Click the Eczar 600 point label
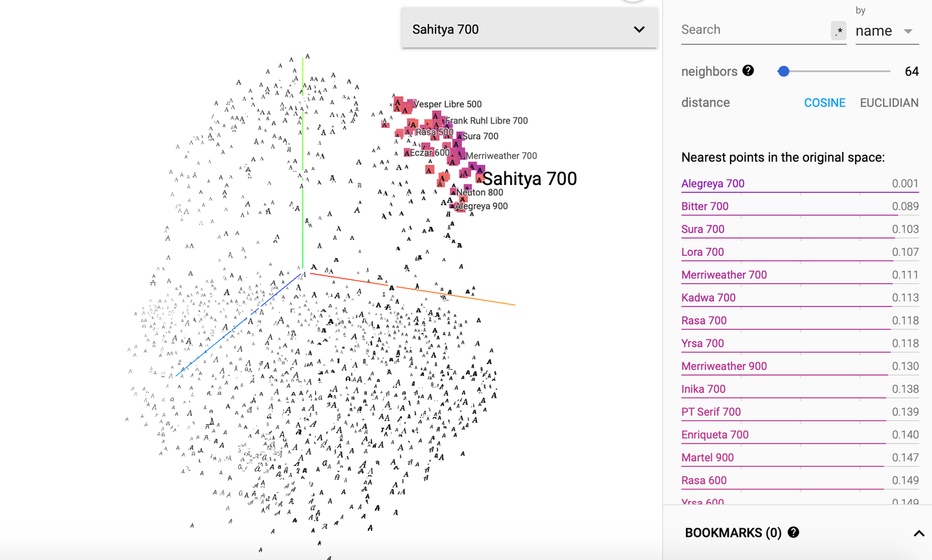The height and width of the screenshot is (560, 932). tap(430, 153)
